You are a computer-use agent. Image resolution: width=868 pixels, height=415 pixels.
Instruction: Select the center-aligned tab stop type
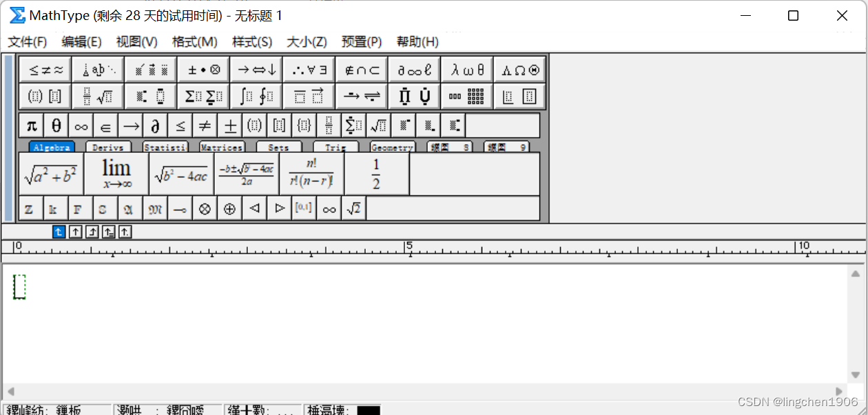click(76, 232)
